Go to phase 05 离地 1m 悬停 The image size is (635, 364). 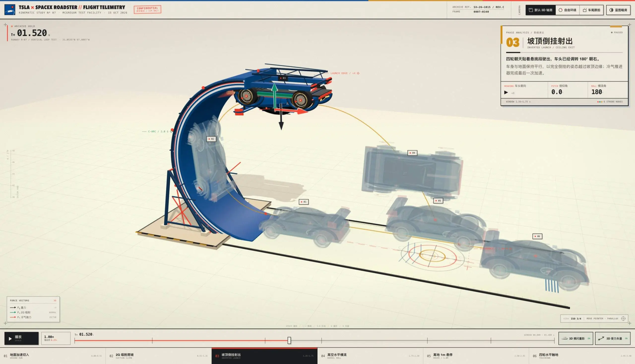click(476, 356)
